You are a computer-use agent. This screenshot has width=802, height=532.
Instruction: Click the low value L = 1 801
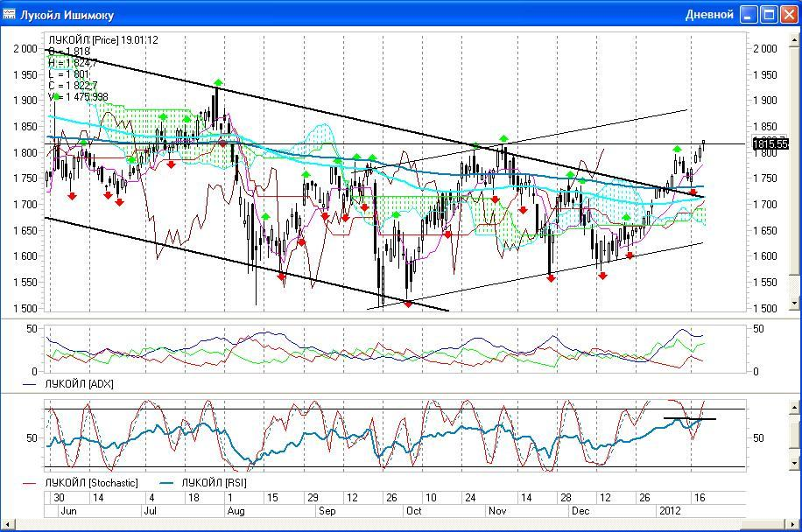(x=69, y=74)
